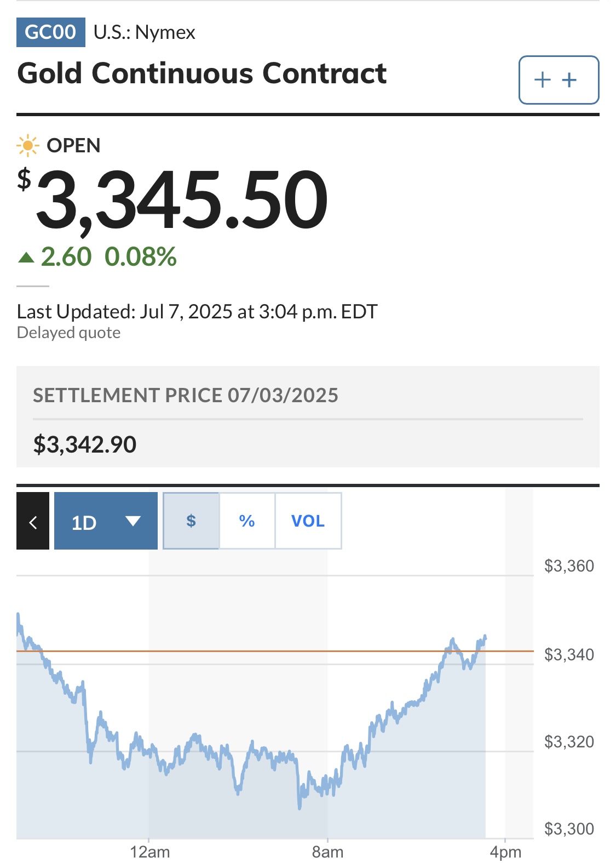Tap the GC00 ticker symbol badge
The height and width of the screenshot is (863, 616).
[x=51, y=32]
